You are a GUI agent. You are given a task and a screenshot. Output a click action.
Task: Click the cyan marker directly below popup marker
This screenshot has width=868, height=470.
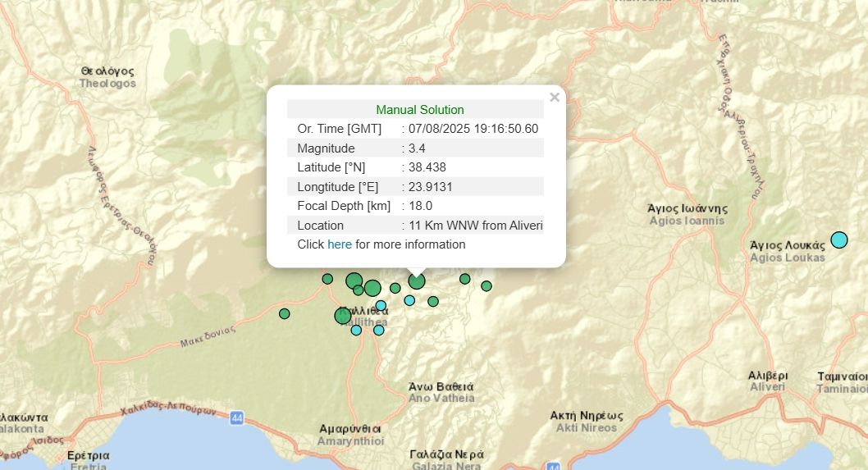(409, 300)
